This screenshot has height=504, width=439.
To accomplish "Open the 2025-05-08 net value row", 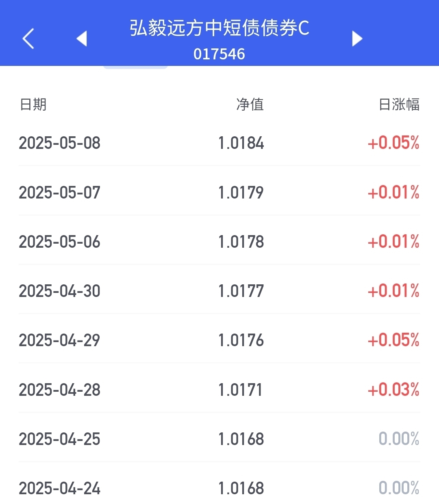I will (219, 143).
